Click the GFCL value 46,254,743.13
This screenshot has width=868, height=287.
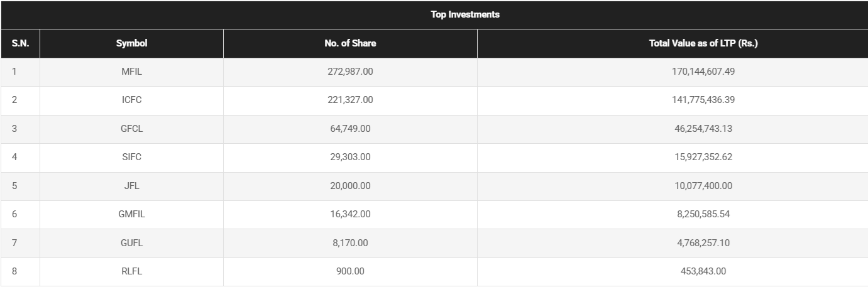[703, 129]
